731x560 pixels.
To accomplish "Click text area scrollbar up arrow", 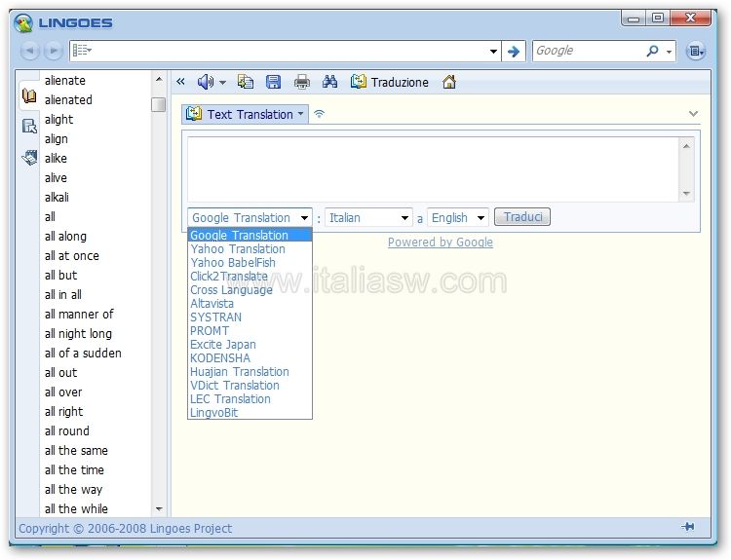I will (686, 146).
